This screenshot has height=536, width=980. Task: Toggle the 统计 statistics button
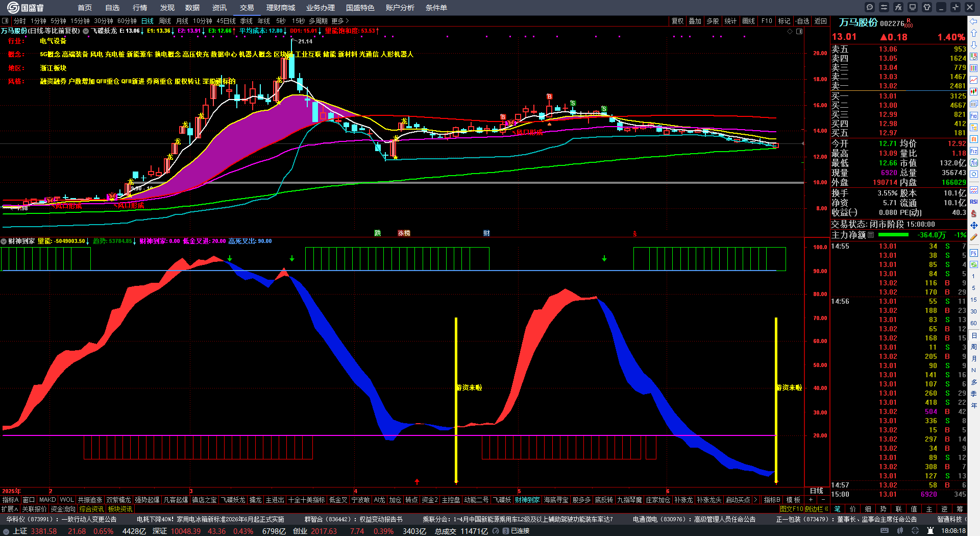point(730,21)
